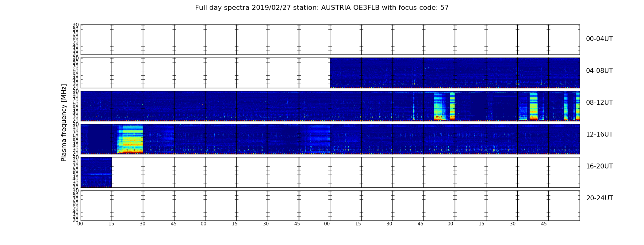The height and width of the screenshot is (245, 644).
Task: Click the '20' tick label of 20-24UT panel
Action: (75, 220)
